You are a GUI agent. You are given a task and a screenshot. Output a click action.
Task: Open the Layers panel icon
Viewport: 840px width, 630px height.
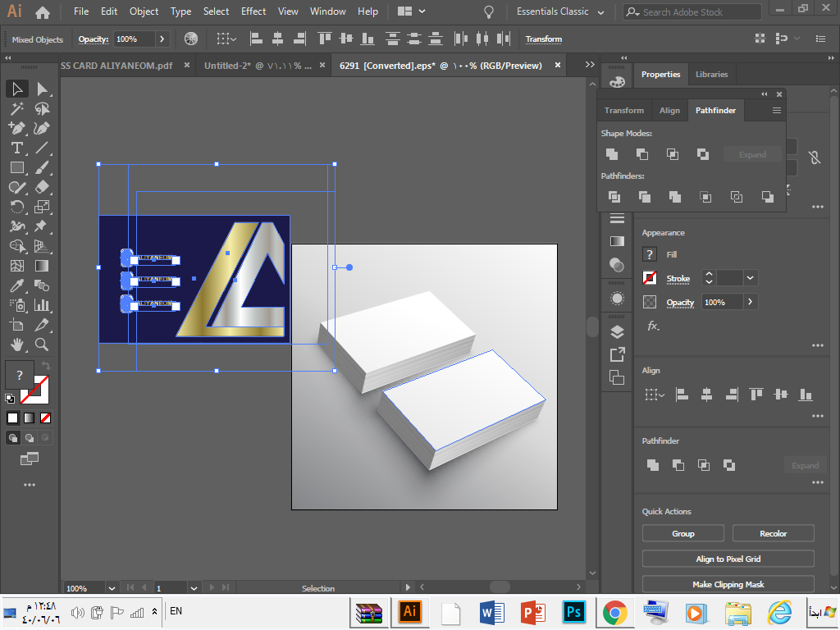617,331
